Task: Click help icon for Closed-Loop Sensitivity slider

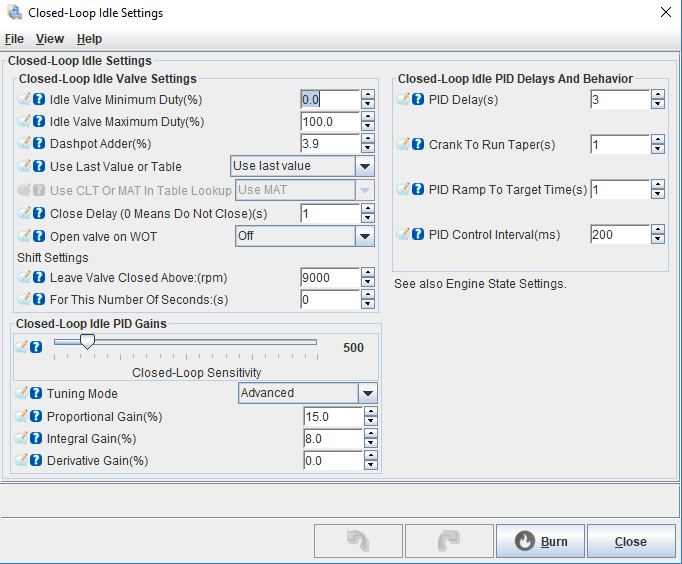Action: pos(36,347)
